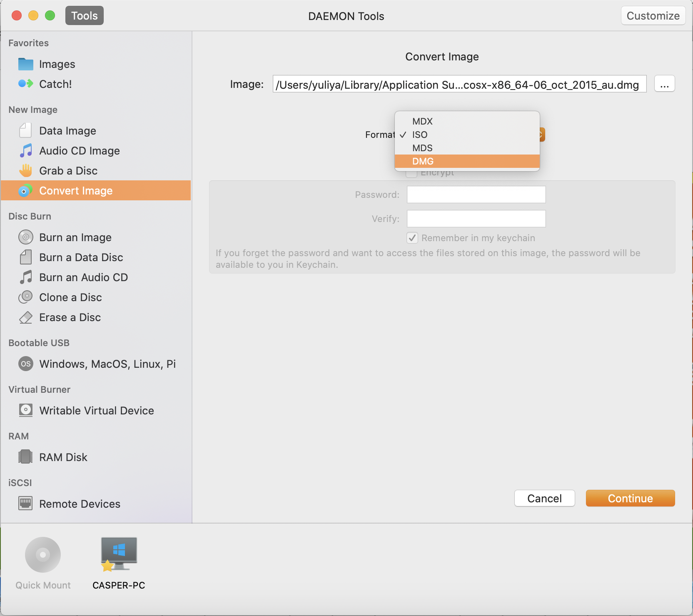
Task: Click the Quick Mount disc icon
Action: point(43,555)
